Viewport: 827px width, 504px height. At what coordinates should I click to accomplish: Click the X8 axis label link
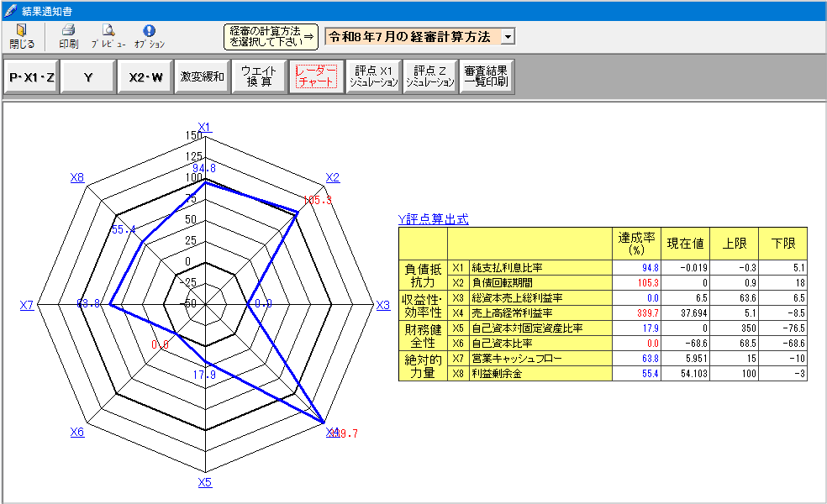[x=77, y=178]
